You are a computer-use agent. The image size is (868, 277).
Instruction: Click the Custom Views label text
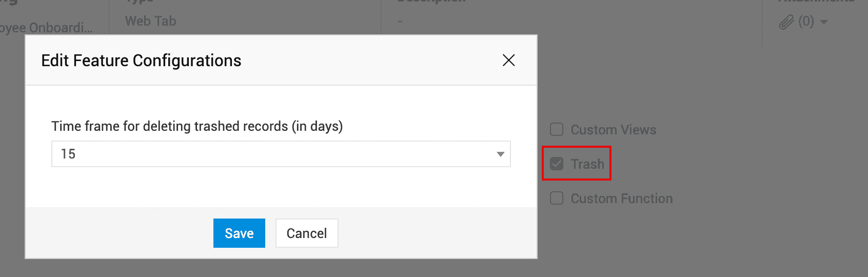(x=613, y=130)
